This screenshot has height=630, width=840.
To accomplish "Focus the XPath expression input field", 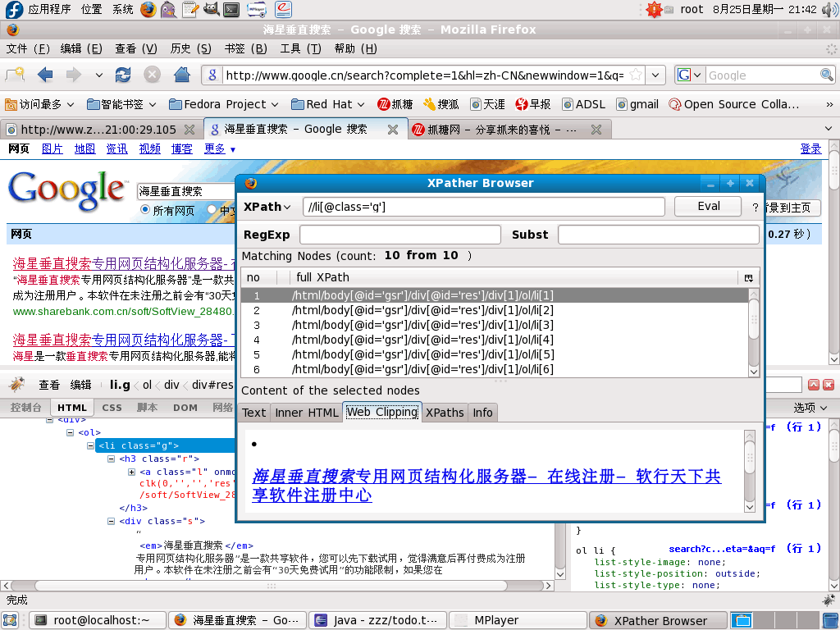I will tap(484, 207).
